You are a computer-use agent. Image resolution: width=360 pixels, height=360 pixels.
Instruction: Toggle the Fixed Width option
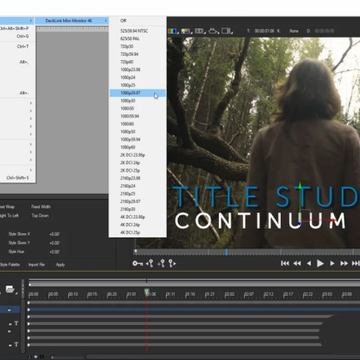click(41, 207)
